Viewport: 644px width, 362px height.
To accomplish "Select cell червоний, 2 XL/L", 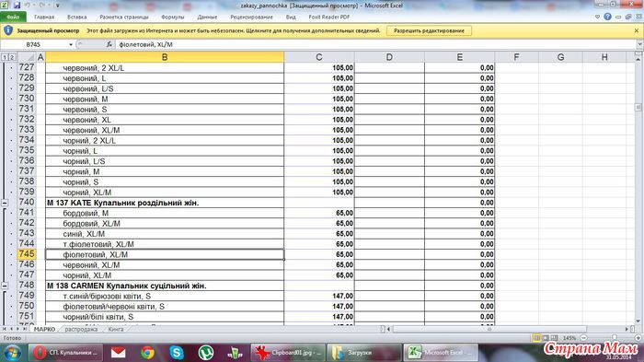I will coord(165,68).
